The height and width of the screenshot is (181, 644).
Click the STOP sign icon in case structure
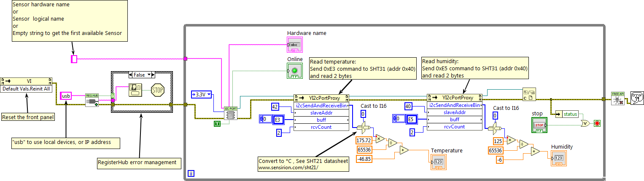point(157,89)
